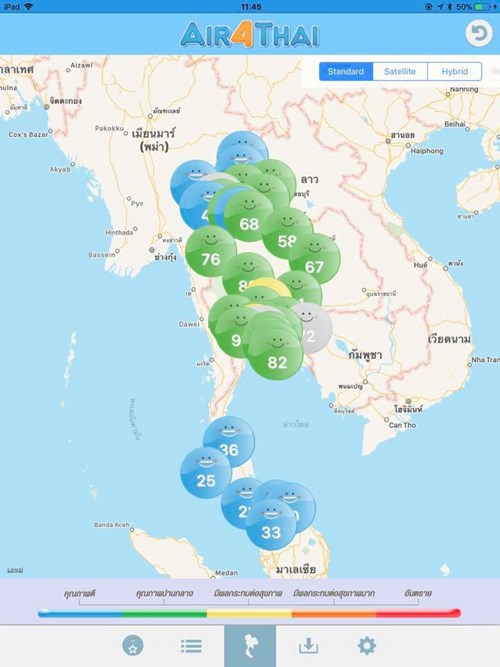The image size is (500, 667).
Task: Open the Legal link on map
Action: (x=15, y=570)
